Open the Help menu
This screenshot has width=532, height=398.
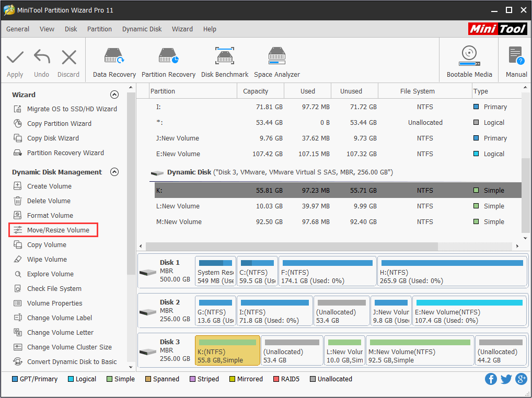[x=210, y=29]
